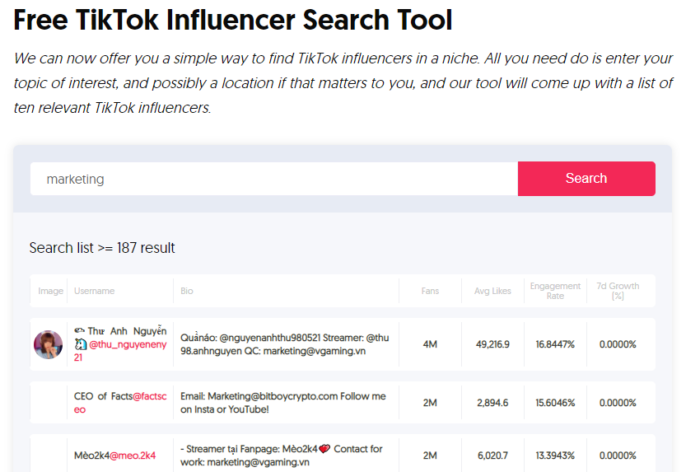Click the "Search list >= 187 result" text
Screen dimensions: 700x472
(102, 248)
